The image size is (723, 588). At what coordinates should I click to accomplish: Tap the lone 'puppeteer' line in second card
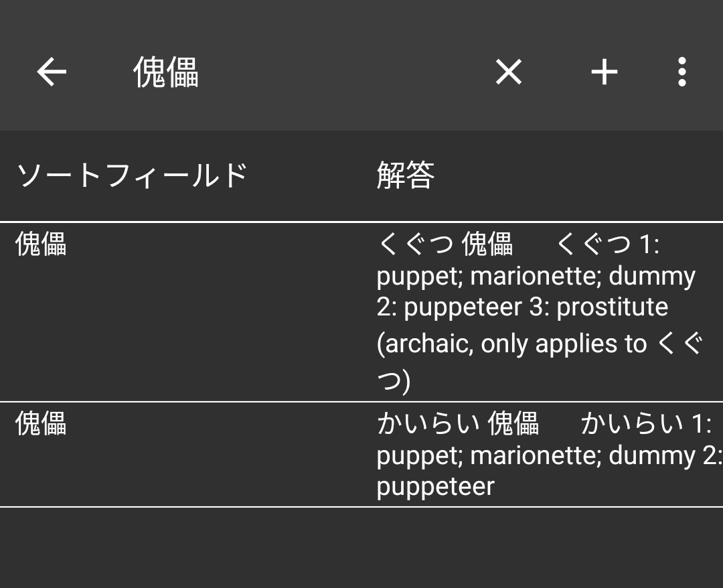pos(435,487)
